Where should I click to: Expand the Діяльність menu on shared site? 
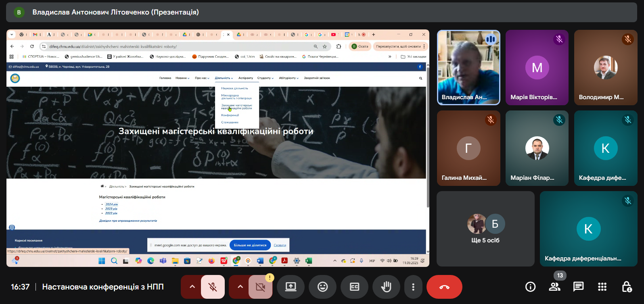click(x=224, y=78)
